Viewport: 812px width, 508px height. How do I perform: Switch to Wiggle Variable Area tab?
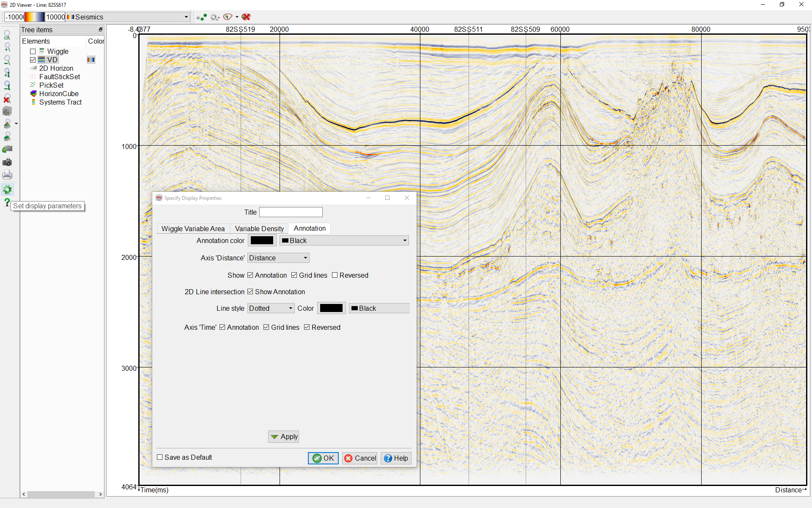click(x=193, y=229)
